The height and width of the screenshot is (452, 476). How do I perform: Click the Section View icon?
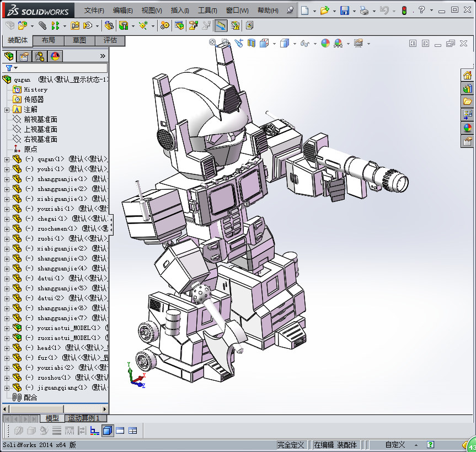point(252,43)
